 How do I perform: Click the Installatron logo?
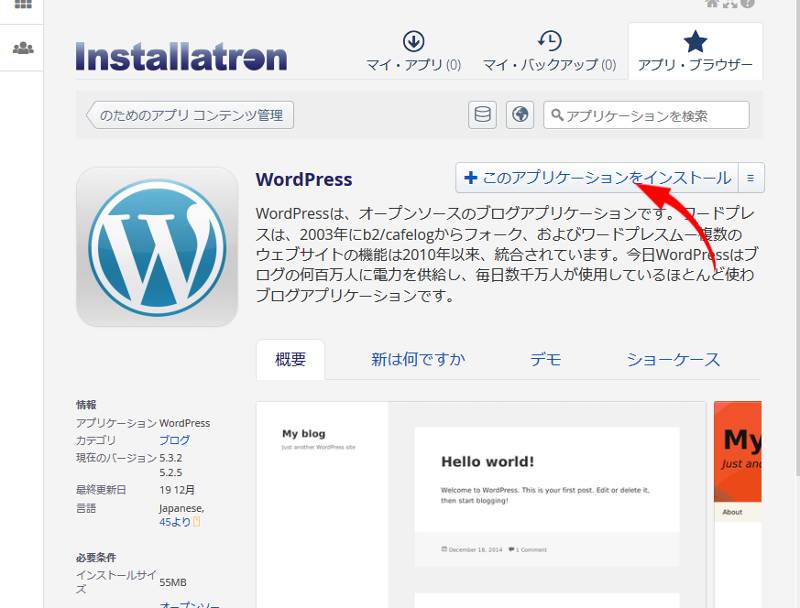[181, 56]
